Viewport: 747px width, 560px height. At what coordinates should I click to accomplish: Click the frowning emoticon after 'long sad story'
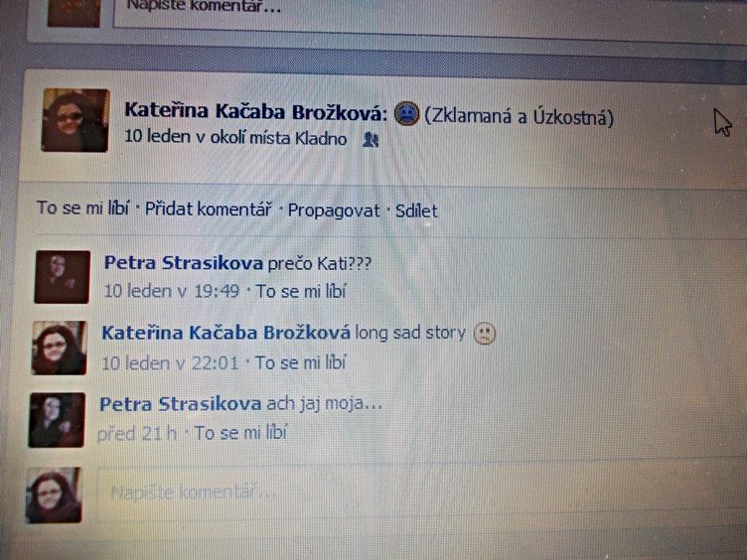[x=485, y=334]
